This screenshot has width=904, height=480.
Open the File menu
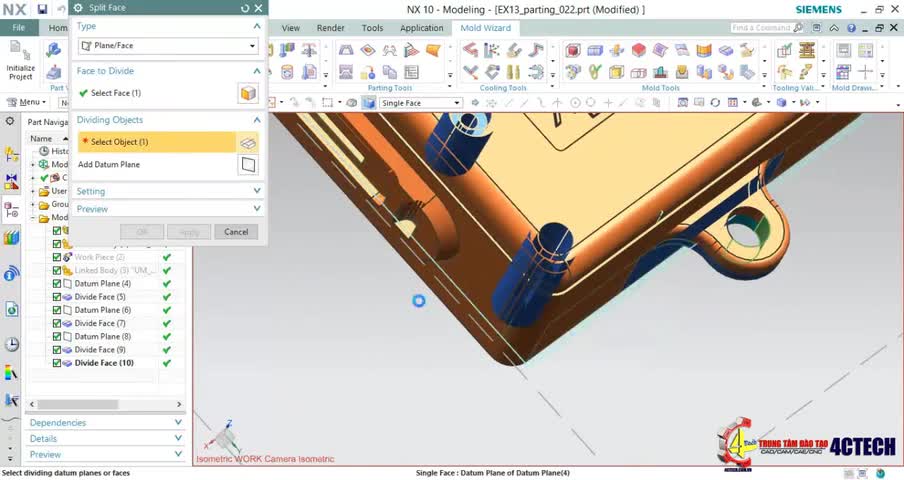click(18, 28)
